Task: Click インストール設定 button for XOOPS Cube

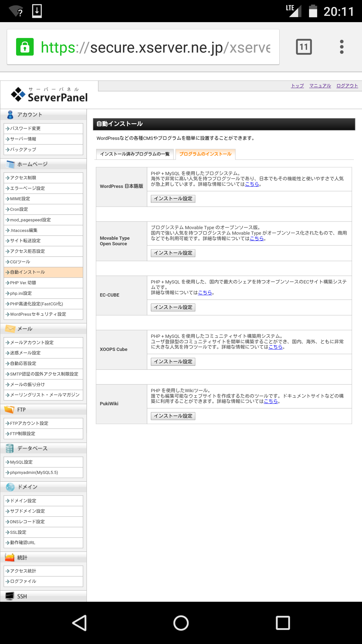Action: click(x=173, y=362)
